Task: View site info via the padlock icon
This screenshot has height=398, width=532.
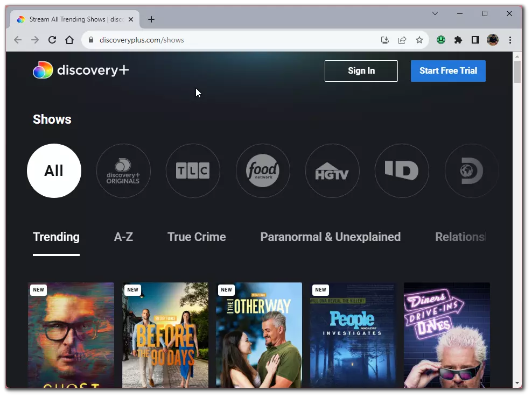Action: pyautogui.click(x=91, y=40)
